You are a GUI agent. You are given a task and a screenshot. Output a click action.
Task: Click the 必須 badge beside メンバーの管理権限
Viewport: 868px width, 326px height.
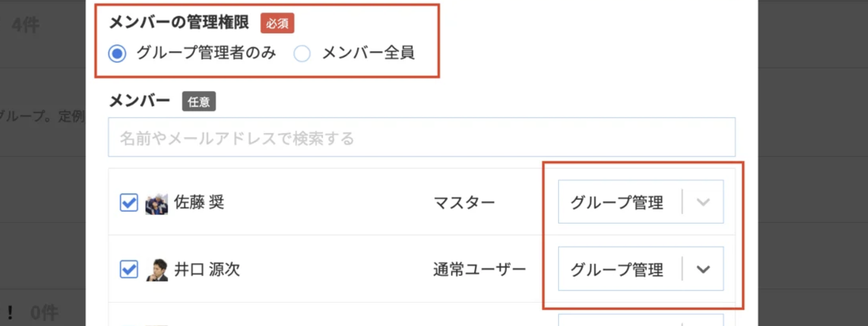click(x=277, y=23)
